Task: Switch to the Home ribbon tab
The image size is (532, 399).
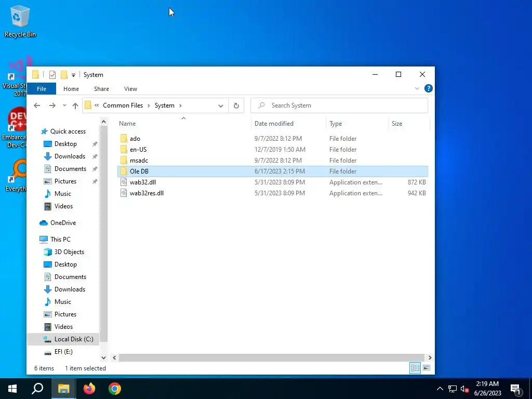Action: [71, 89]
